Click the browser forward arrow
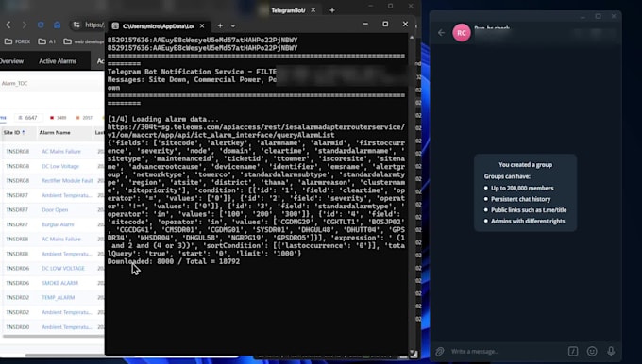 click(x=25, y=25)
